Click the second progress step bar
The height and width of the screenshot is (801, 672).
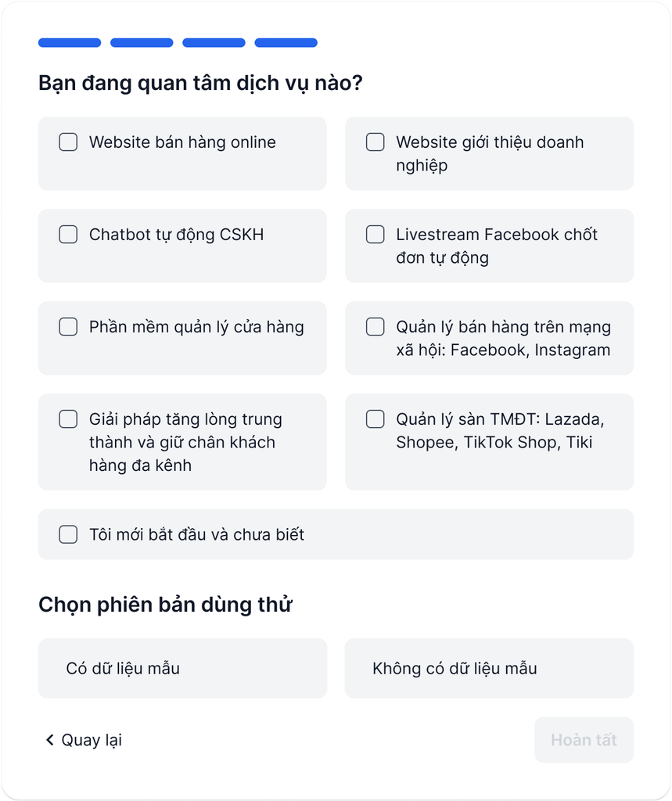coord(142,43)
